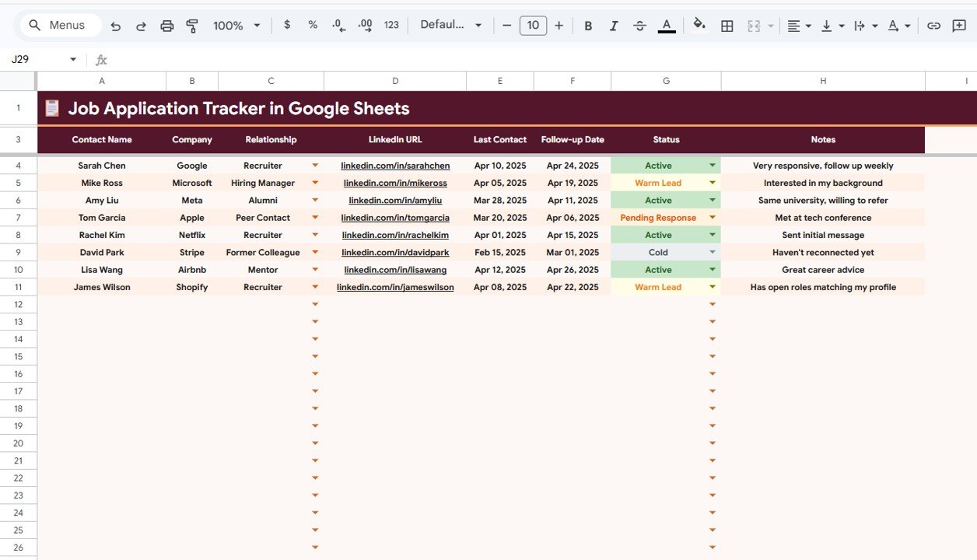The width and height of the screenshot is (977, 560).
Task: Click the text color icon
Action: (665, 25)
